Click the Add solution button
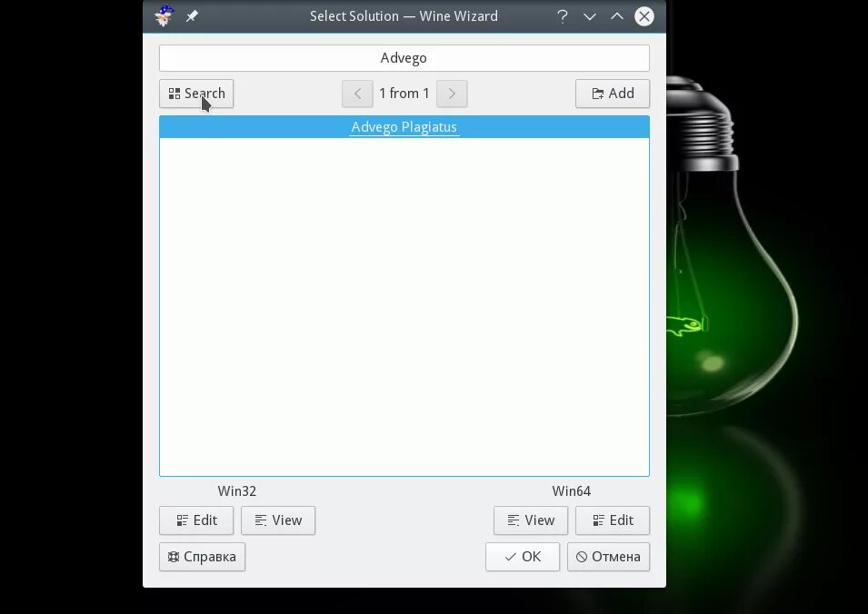 pyautogui.click(x=613, y=94)
